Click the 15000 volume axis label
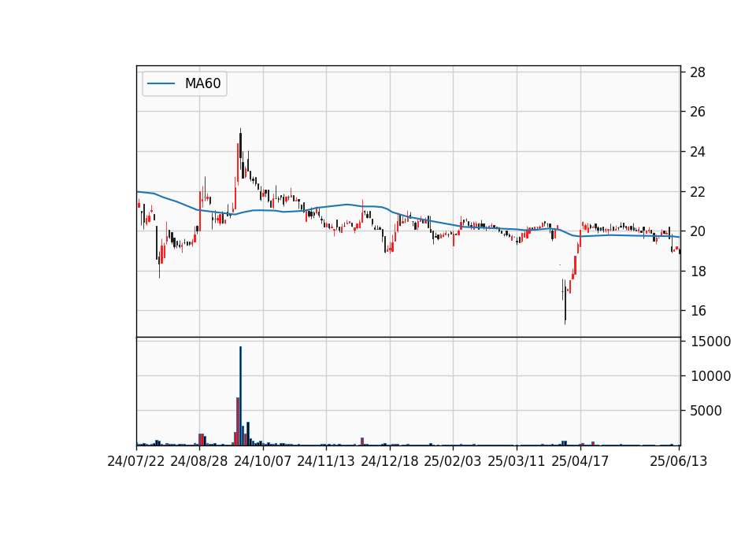The height and width of the screenshot is (543, 756). pyautogui.click(x=710, y=342)
